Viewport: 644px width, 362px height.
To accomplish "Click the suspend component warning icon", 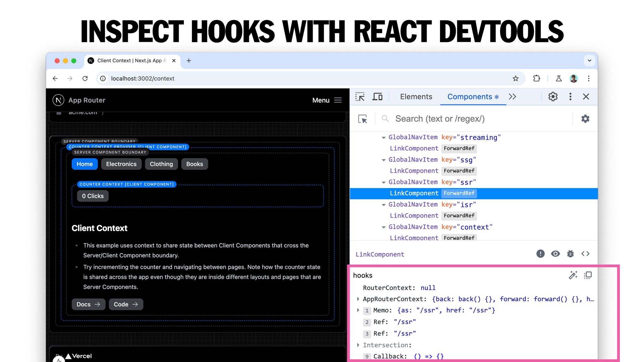I will (x=540, y=254).
